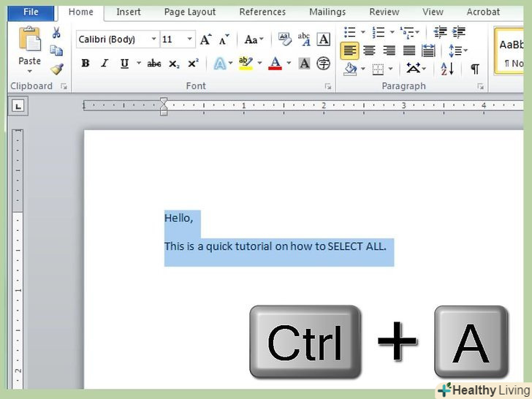Click the Grow Font icon

pyautogui.click(x=205, y=39)
